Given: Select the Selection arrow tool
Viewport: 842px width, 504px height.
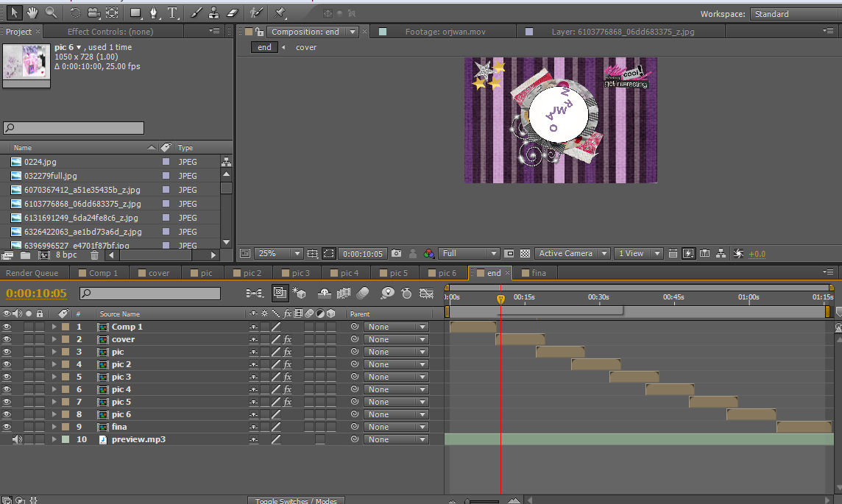Looking at the screenshot, I should pos(13,13).
